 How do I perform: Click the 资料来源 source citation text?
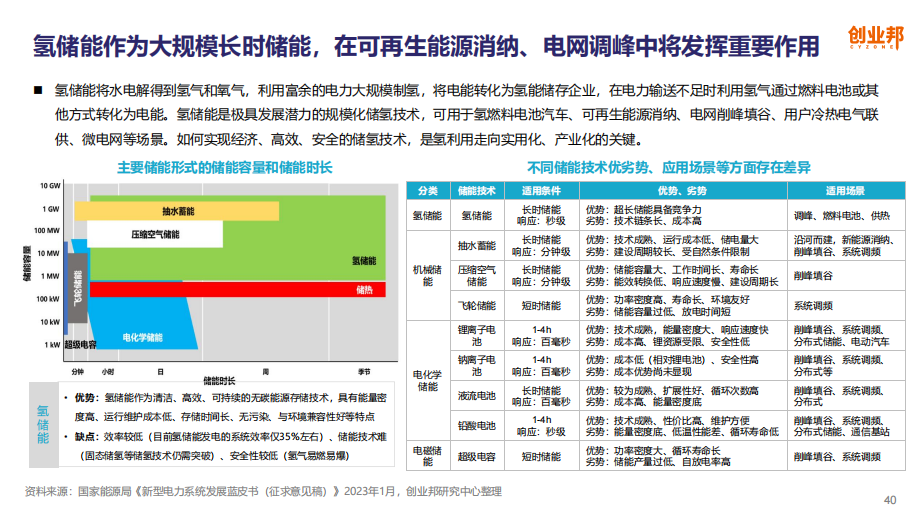(x=262, y=491)
